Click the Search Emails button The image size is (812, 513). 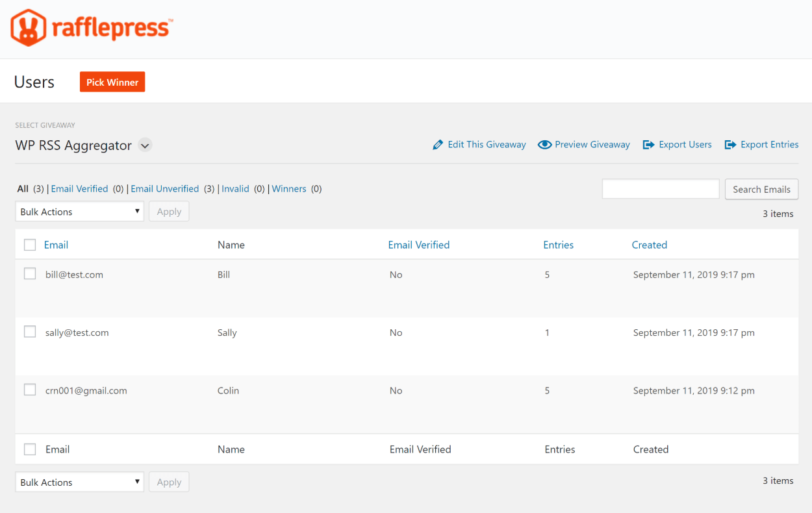click(761, 189)
